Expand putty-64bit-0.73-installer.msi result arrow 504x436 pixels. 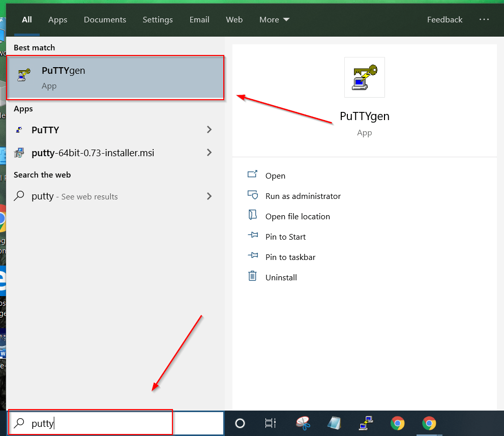tap(209, 153)
